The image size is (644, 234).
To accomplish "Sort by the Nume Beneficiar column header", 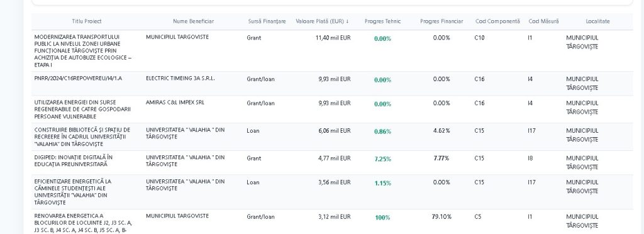I will pyautogui.click(x=194, y=21).
